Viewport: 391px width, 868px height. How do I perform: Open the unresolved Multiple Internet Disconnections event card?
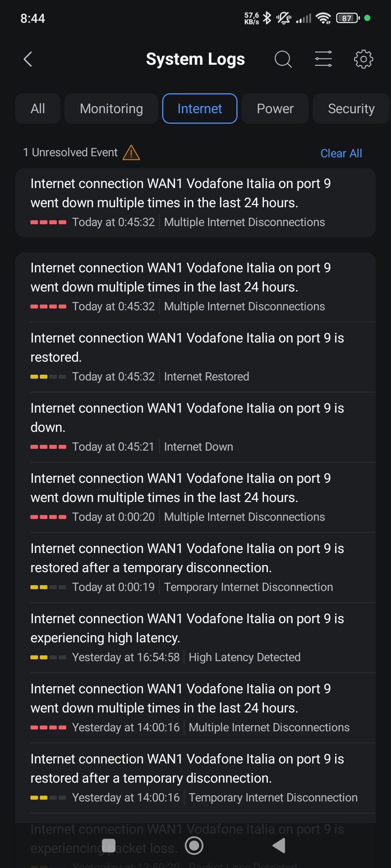click(x=195, y=203)
